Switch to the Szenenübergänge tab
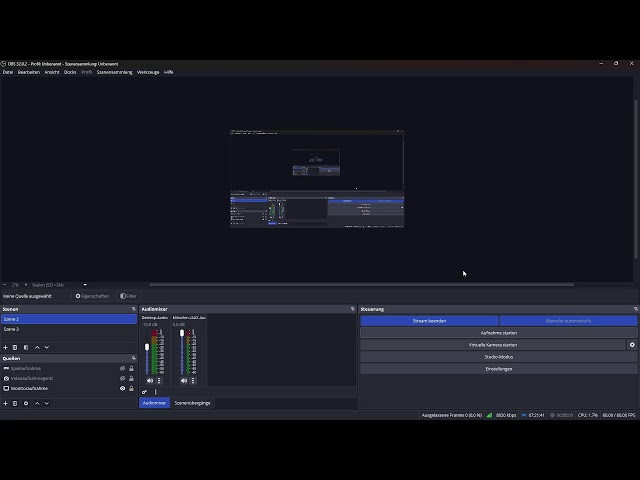The width and height of the screenshot is (640, 480). (192, 403)
